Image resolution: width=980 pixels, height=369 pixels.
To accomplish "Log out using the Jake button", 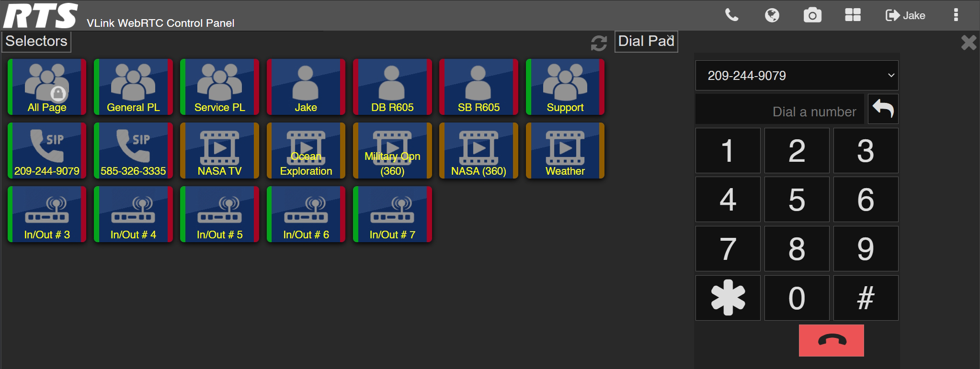I will click(x=905, y=15).
